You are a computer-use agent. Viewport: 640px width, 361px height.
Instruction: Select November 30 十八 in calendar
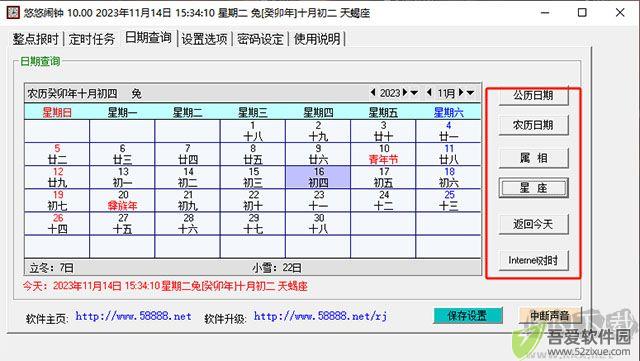pyautogui.click(x=318, y=224)
